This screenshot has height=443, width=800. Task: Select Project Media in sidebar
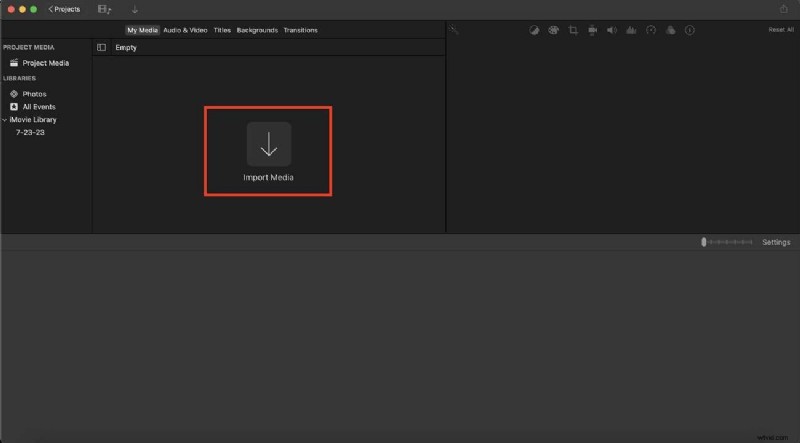46,63
